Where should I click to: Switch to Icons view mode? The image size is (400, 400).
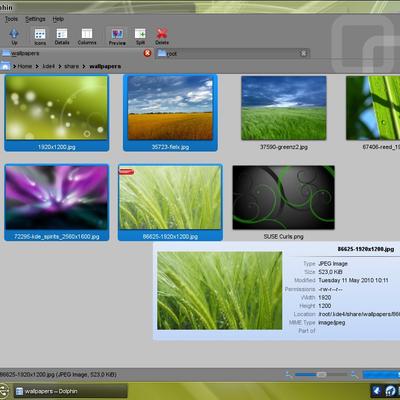click(x=40, y=36)
